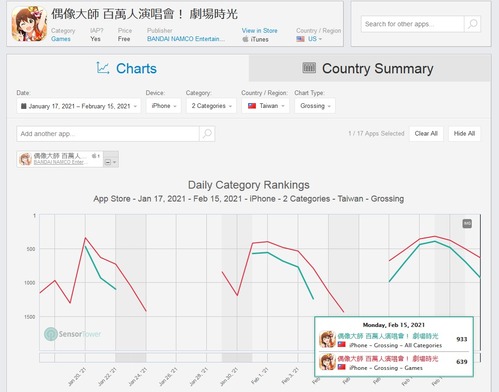
Task: Click the Hide All button
Action: [464, 134]
